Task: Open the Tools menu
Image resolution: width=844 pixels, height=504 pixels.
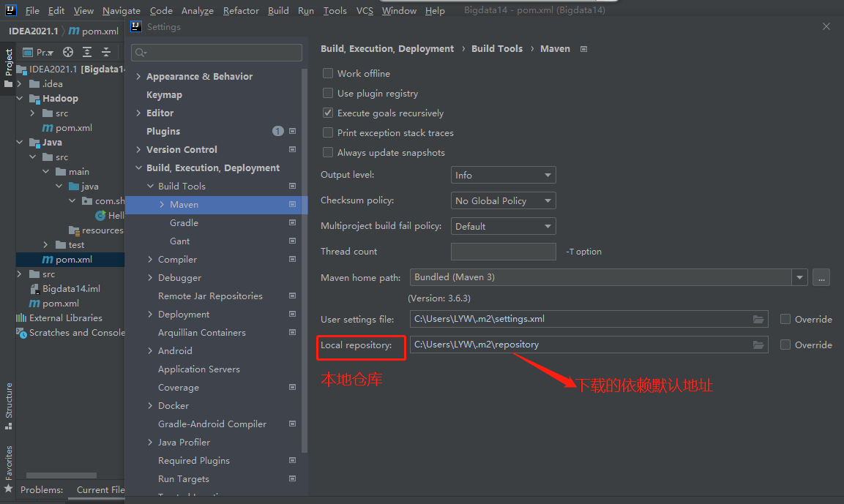Action: pyautogui.click(x=335, y=11)
